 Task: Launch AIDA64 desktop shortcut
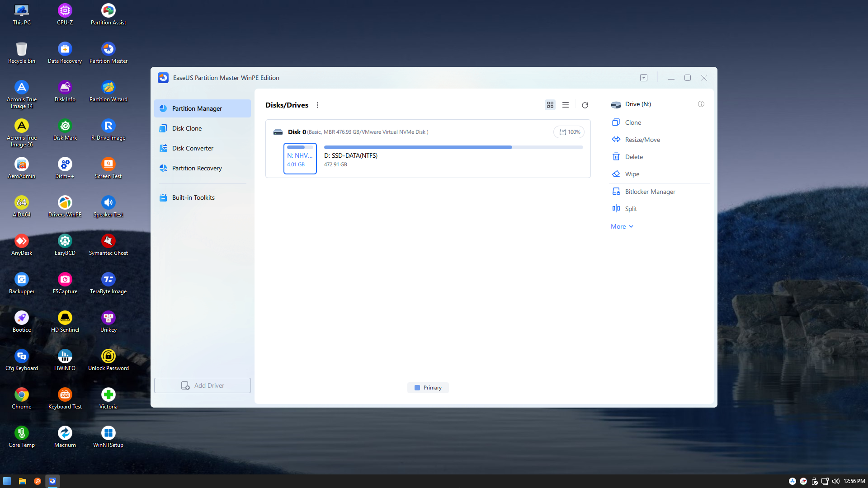coord(21,206)
